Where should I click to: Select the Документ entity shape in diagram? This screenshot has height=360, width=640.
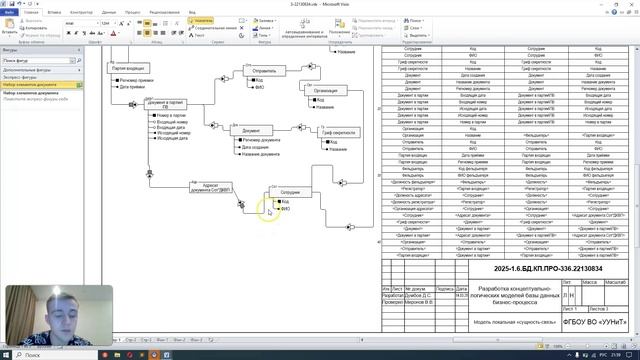click(x=251, y=131)
